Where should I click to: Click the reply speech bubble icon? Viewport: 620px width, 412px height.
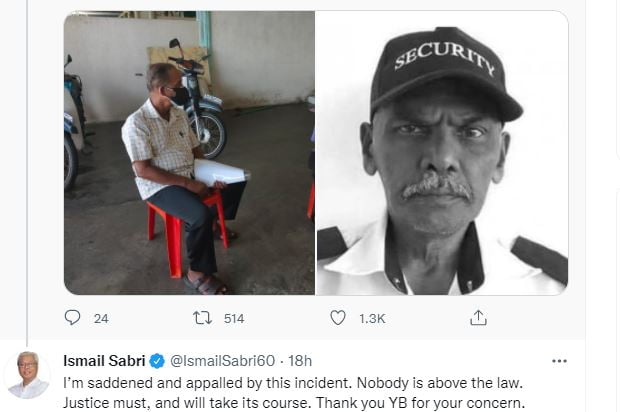pyautogui.click(x=72, y=317)
